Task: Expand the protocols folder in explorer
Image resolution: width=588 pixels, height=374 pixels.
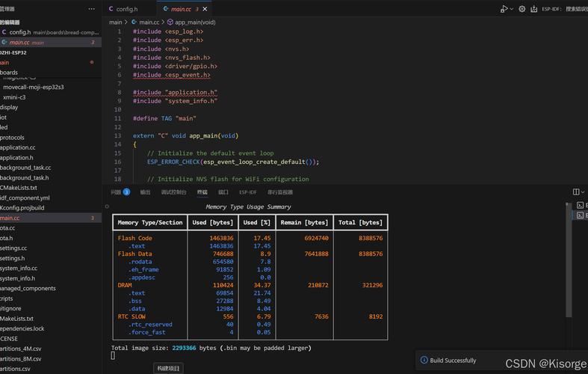Action: pyautogui.click(x=12, y=138)
